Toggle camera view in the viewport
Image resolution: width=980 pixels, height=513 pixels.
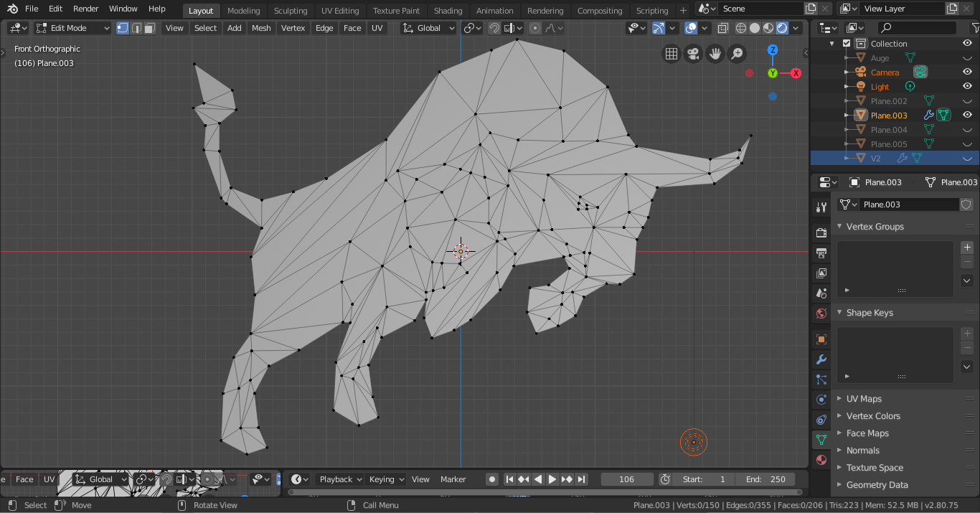click(x=693, y=54)
